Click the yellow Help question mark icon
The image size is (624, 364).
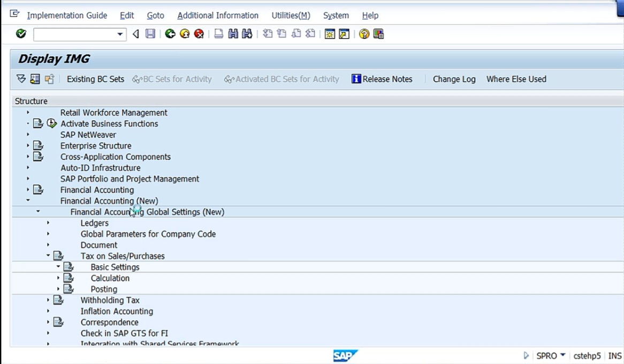(364, 34)
